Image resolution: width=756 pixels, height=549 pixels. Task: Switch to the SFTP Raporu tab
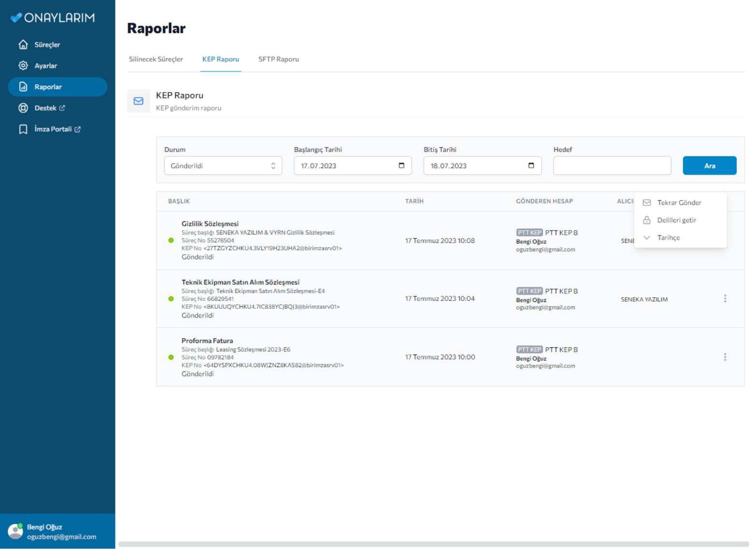coord(279,59)
